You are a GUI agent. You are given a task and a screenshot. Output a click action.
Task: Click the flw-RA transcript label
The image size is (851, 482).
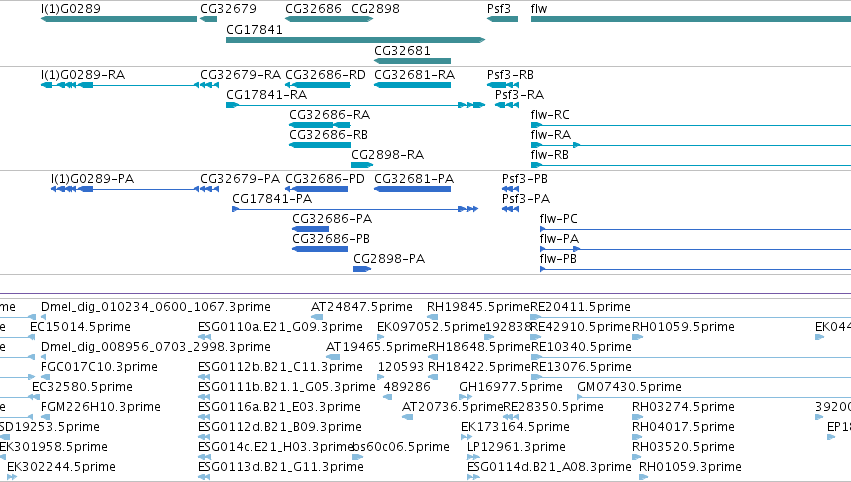(550, 135)
